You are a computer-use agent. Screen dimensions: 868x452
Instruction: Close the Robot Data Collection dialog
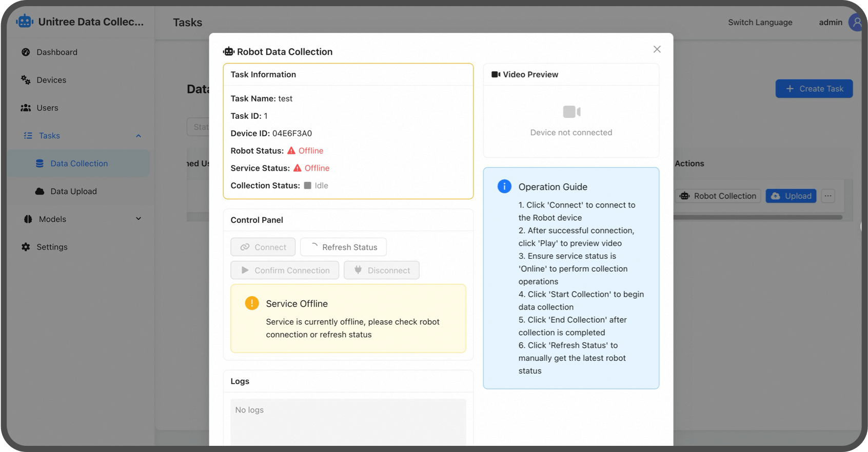click(x=657, y=49)
